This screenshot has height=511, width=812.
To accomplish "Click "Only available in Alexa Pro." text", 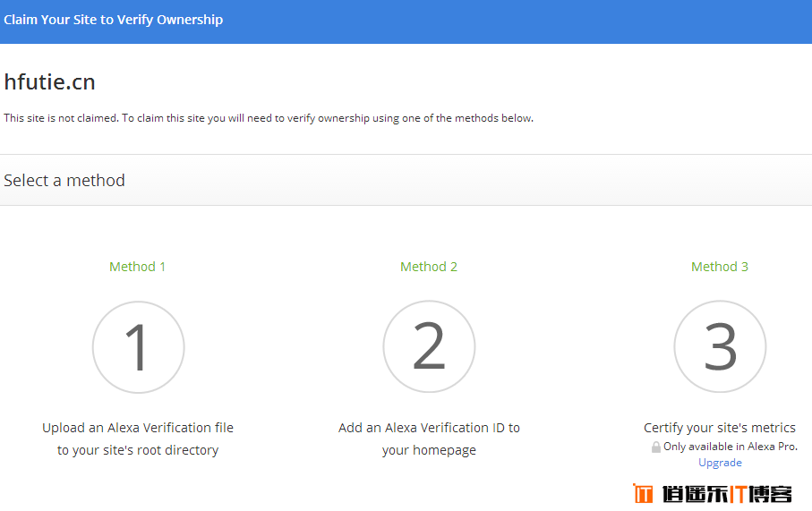I will 731,447.
